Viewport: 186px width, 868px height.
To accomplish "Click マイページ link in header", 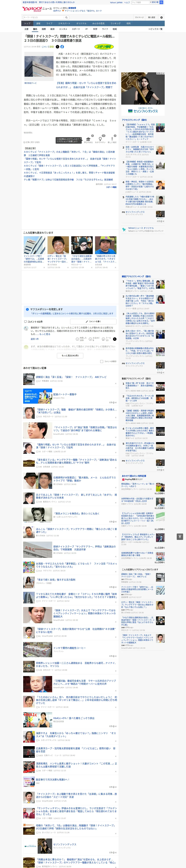I will (139, 17).
